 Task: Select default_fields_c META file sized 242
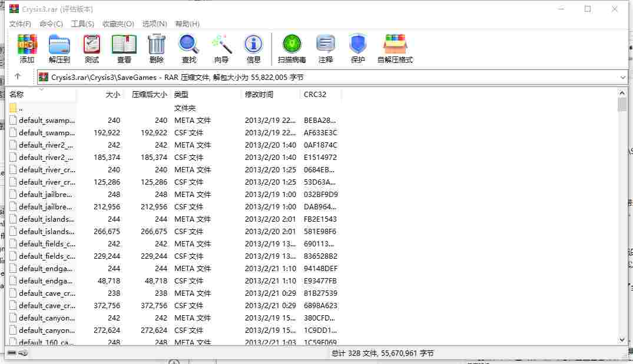(174, 244)
